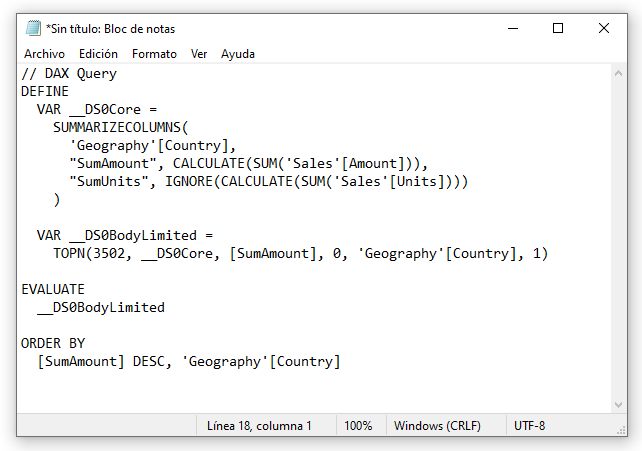Open the Archivo menu
Viewport: 642px width, 451px height.
tap(44, 54)
